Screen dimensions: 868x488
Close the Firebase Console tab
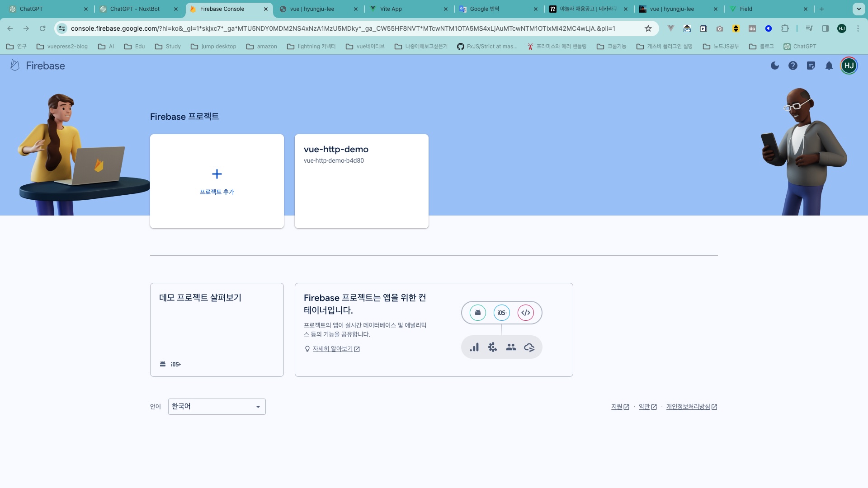(x=266, y=9)
